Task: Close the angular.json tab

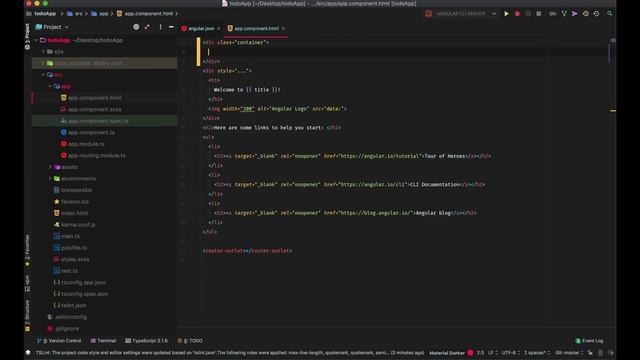Action: pos(219,28)
